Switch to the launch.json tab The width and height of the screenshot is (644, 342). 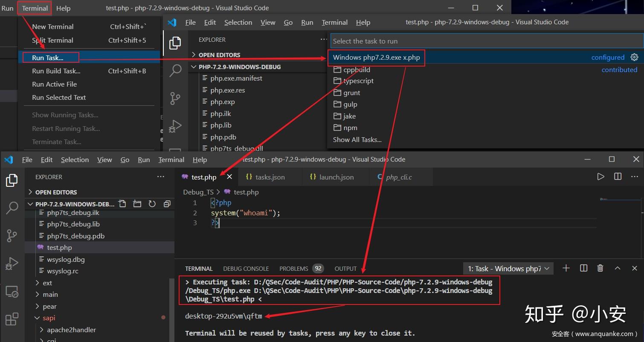click(x=336, y=177)
